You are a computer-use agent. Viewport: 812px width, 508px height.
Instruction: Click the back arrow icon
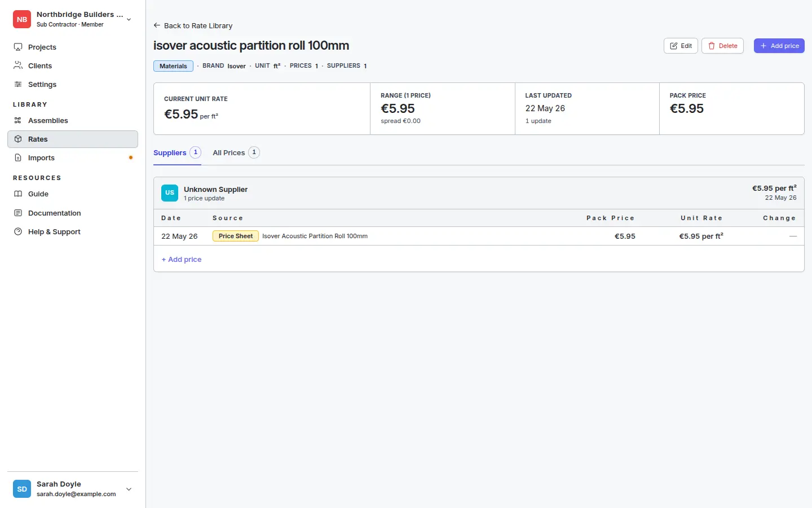[157, 25]
